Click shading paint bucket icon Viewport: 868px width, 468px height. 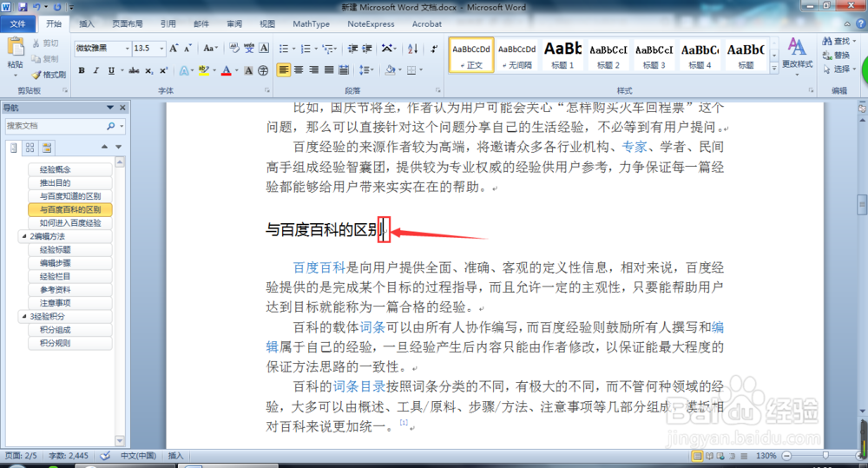391,70
